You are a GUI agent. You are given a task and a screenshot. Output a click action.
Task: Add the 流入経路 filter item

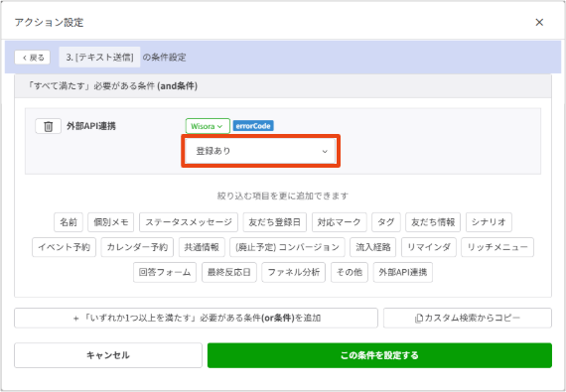373,247
